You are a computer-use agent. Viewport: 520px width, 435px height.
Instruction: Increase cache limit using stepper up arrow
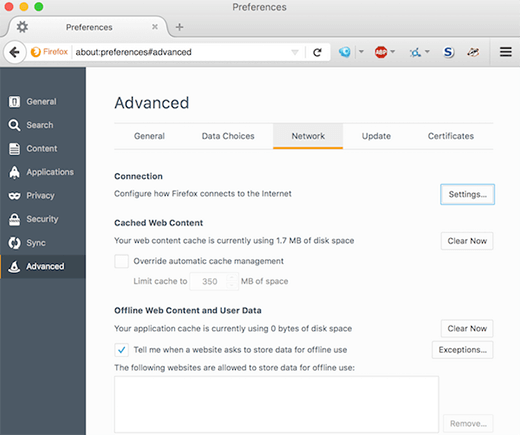tap(231, 277)
